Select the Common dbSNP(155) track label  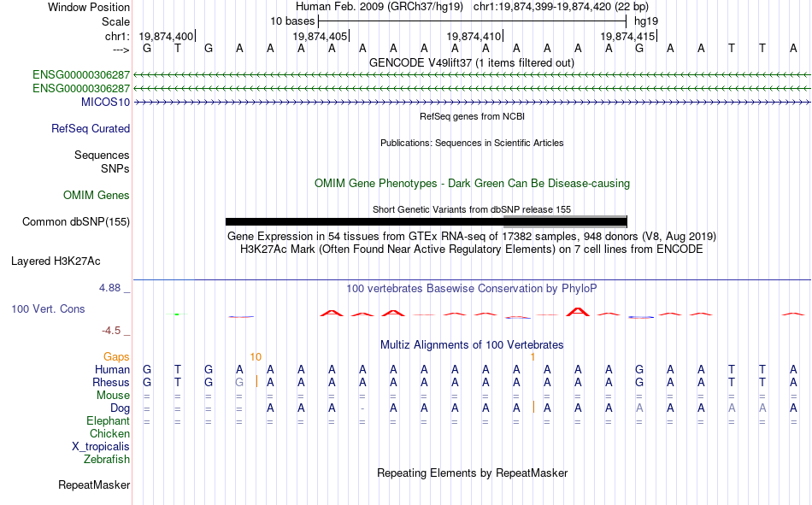pos(76,221)
